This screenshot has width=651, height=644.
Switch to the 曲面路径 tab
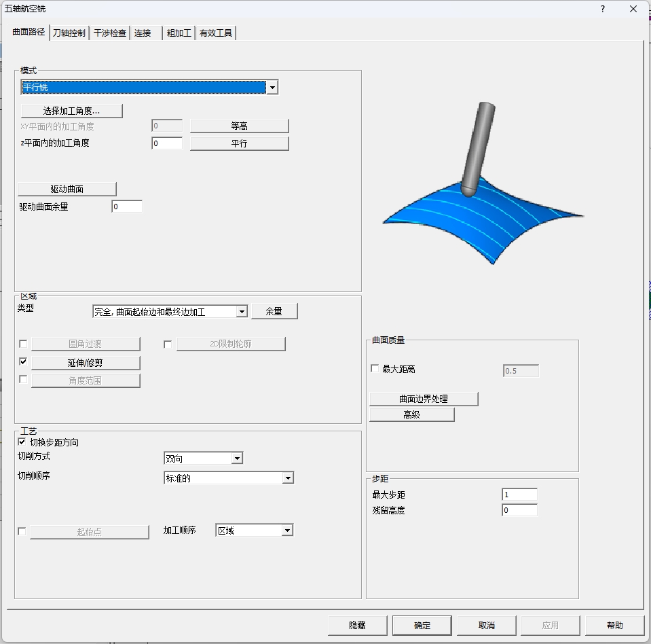(29, 32)
